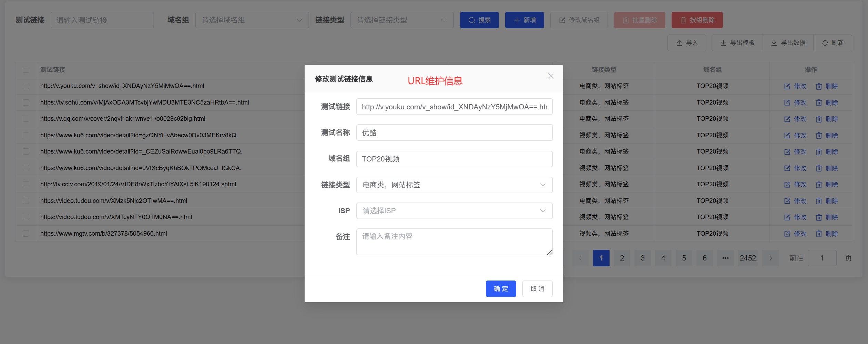Click 导出模板 download template icon
The image size is (868, 344).
[723, 43]
